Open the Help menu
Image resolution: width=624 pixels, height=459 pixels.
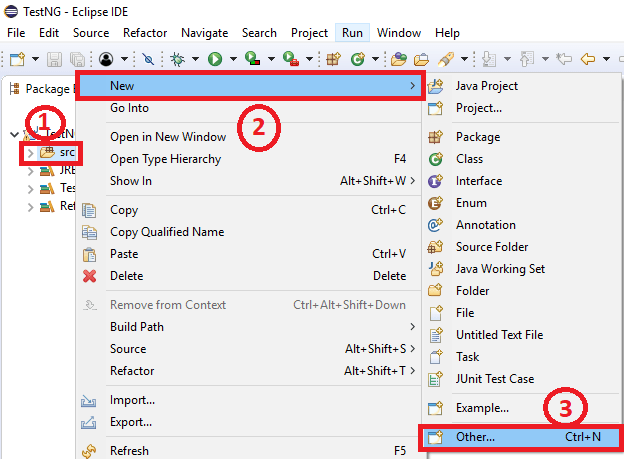pyautogui.click(x=447, y=33)
